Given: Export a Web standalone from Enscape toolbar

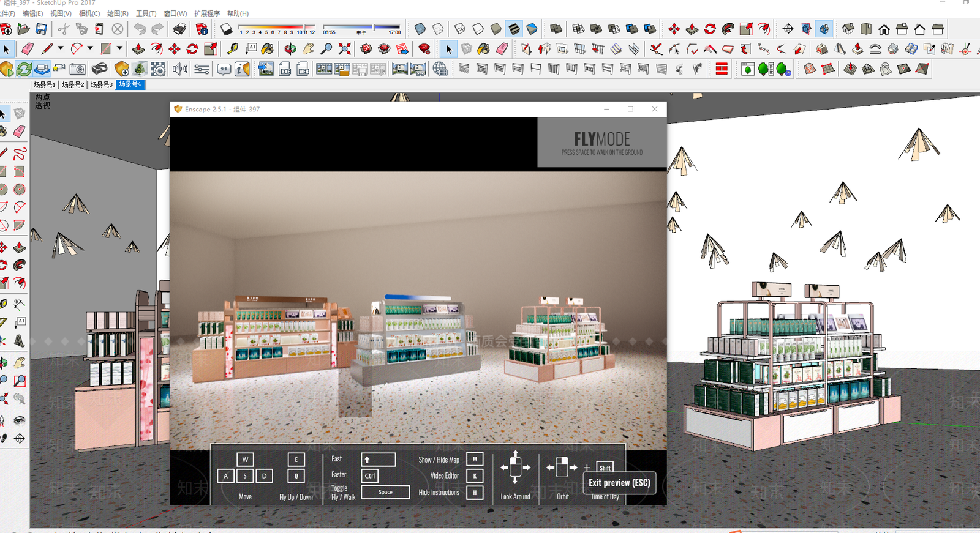Looking at the screenshot, I should [x=303, y=69].
